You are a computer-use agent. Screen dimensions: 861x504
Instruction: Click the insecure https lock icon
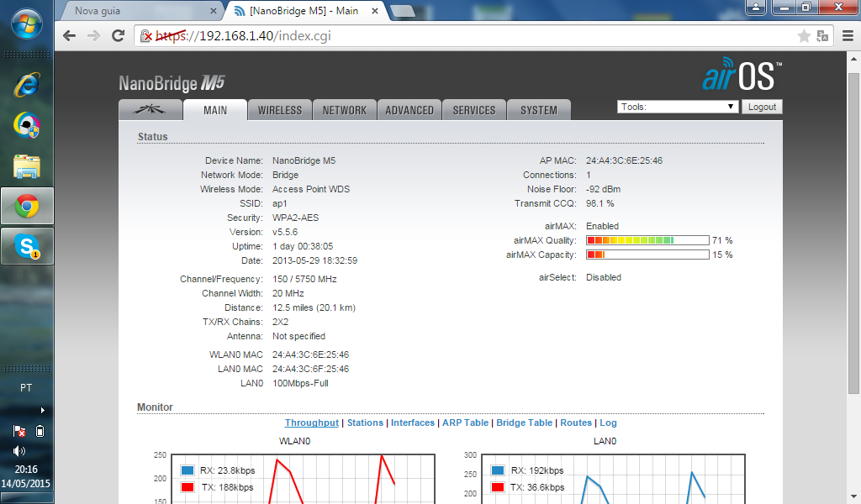tap(146, 36)
